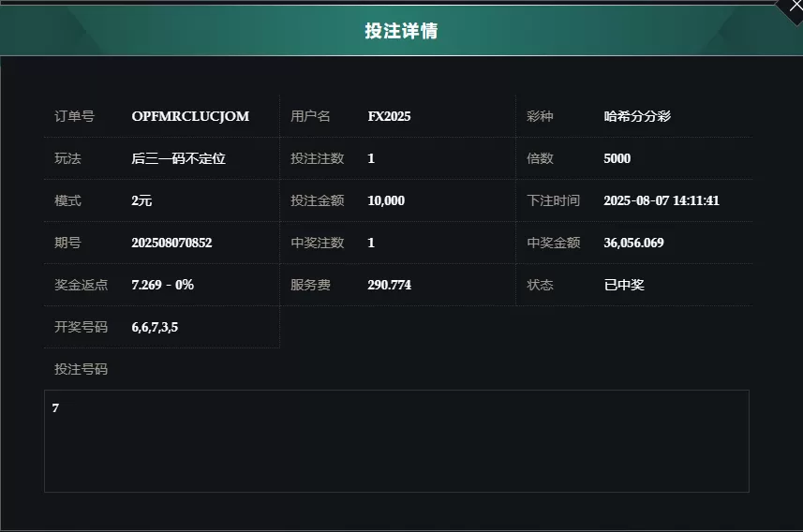Close the bet details dialog
The height and width of the screenshot is (532, 803).
[796, 7]
